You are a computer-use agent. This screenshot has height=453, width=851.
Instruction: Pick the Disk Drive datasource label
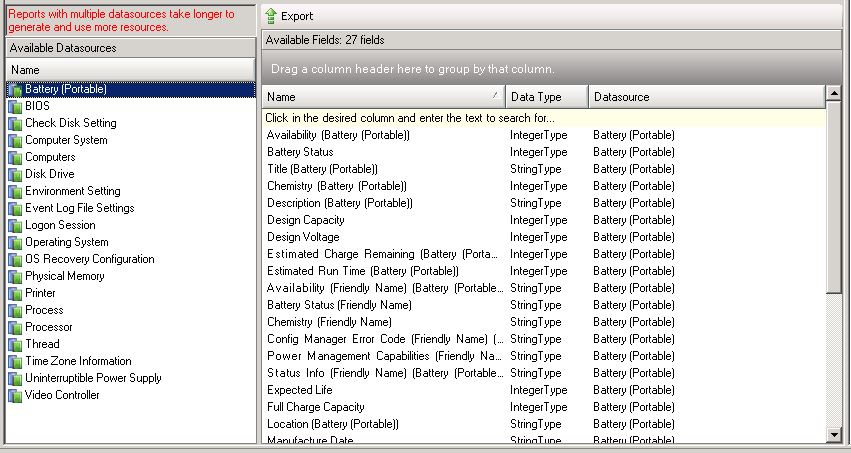[49, 174]
